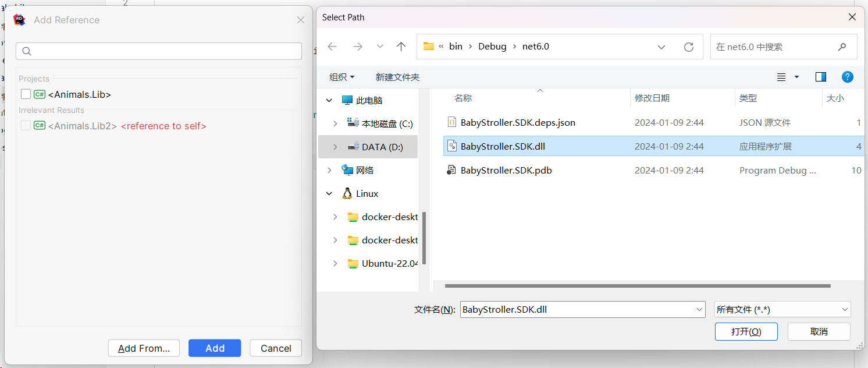Click the navigation pane vertical scrollbar
The width and height of the screenshot is (868, 368).
(424, 238)
